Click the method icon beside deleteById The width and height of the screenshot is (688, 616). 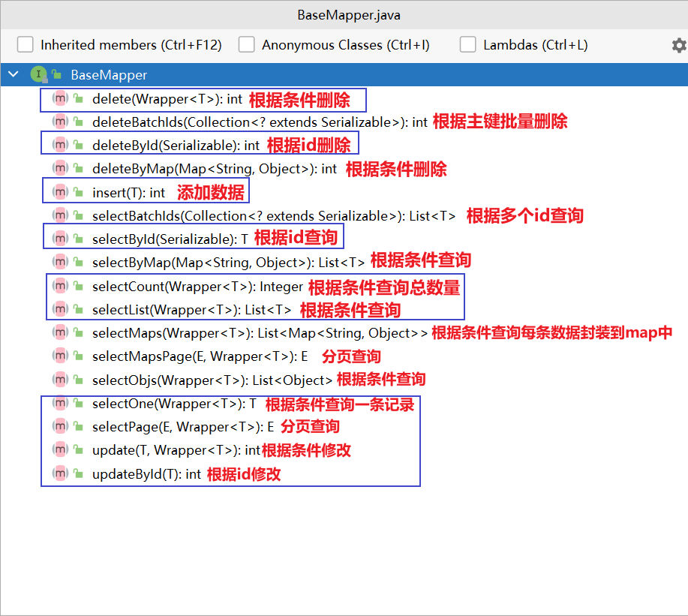click(x=60, y=146)
